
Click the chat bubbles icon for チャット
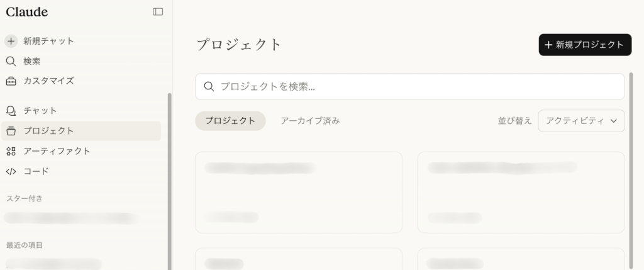pyautogui.click(x=11, y=111)
